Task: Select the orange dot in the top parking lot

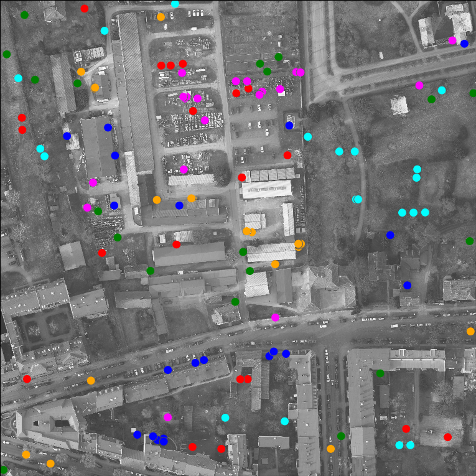Action: click(161, 17)
